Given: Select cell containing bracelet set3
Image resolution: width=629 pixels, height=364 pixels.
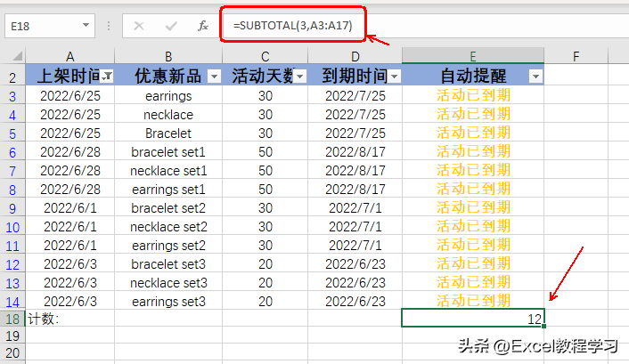Looking at the screenshot, I should [168, 263].
